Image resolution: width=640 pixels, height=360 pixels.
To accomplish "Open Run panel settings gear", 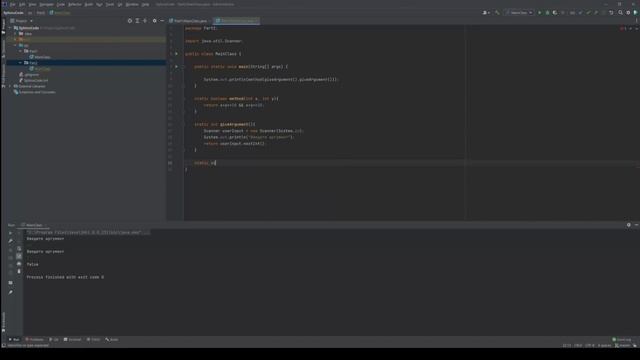I will click(x=629, y=225).
